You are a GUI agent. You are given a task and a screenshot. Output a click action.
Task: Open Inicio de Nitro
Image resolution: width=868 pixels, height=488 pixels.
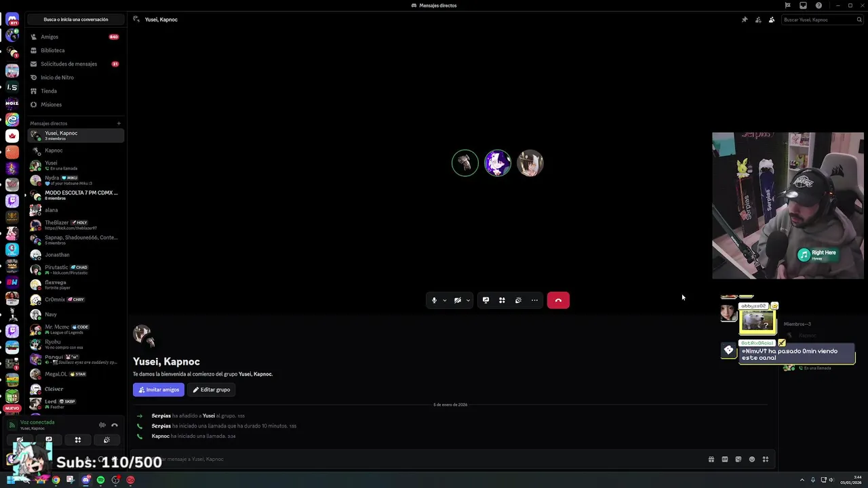(75, 77)
